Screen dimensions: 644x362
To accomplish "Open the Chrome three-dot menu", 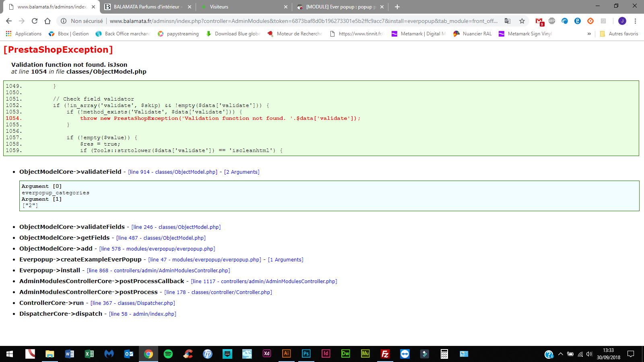I will [635, 21].
